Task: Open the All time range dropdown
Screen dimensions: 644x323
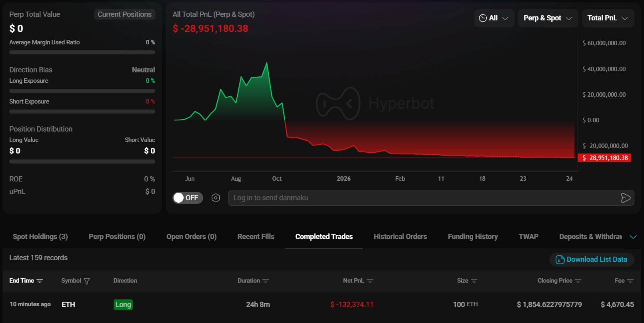Action: click(494, 18)
